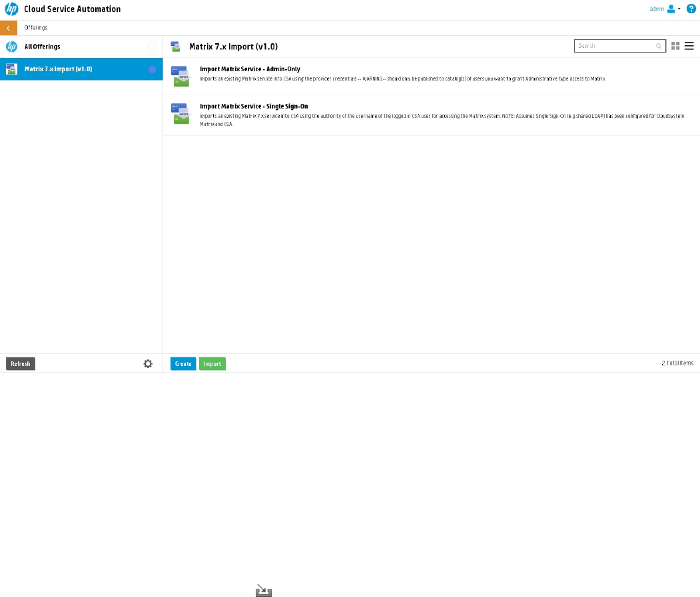Click the Admin-Only description text
The height and width of the screenshot is (597, 700).
pos(402,79)
